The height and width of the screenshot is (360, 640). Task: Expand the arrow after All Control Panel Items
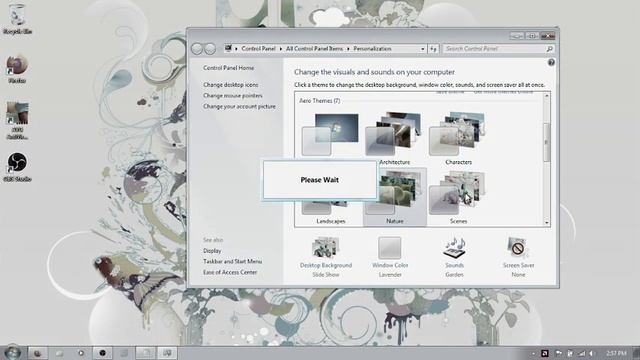pyautogui.click(x=348, y=49)
